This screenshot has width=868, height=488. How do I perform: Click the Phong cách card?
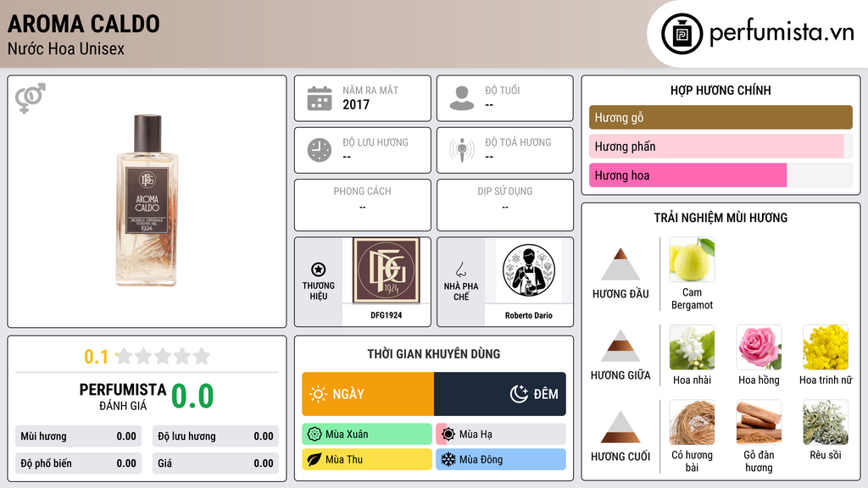tap(363, 205)
